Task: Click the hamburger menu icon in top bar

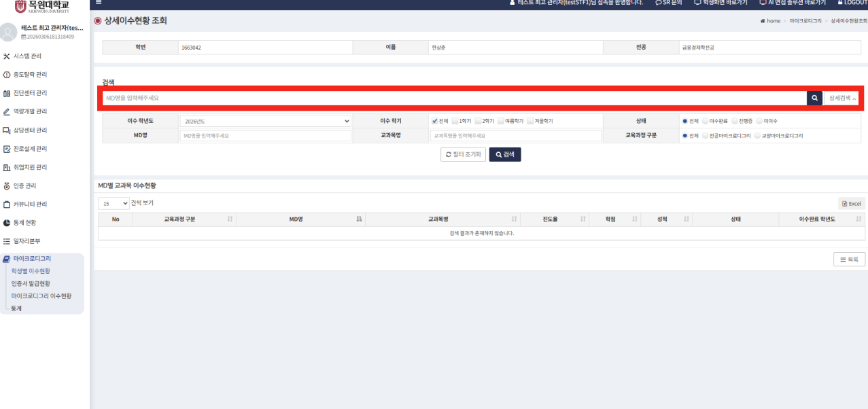Action: pyautogui.click(x=99, y=3)
